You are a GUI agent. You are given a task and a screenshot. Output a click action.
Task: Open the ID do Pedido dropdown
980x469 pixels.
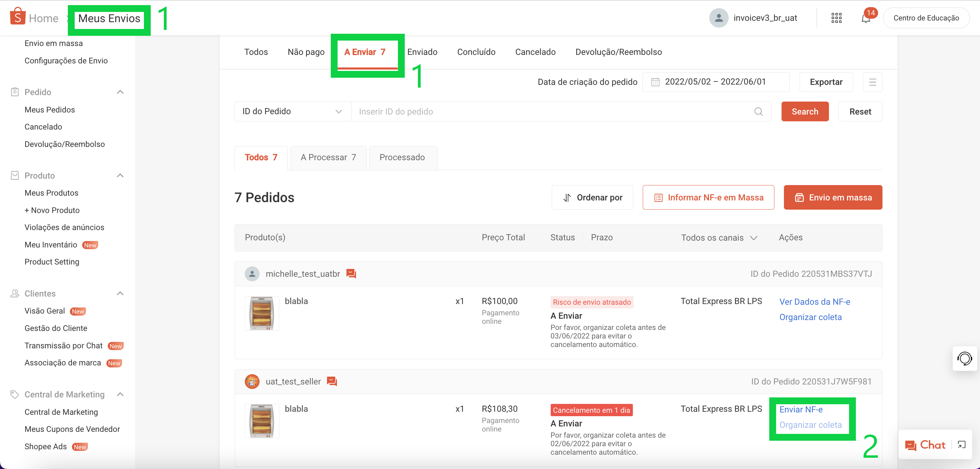[x=292, y=111]
